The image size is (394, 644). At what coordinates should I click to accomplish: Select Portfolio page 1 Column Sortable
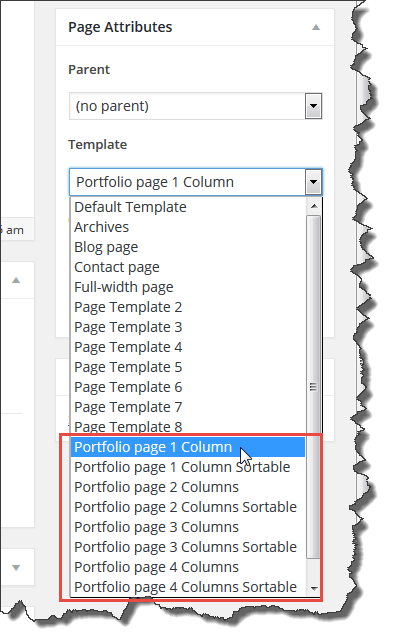(188, 467)
